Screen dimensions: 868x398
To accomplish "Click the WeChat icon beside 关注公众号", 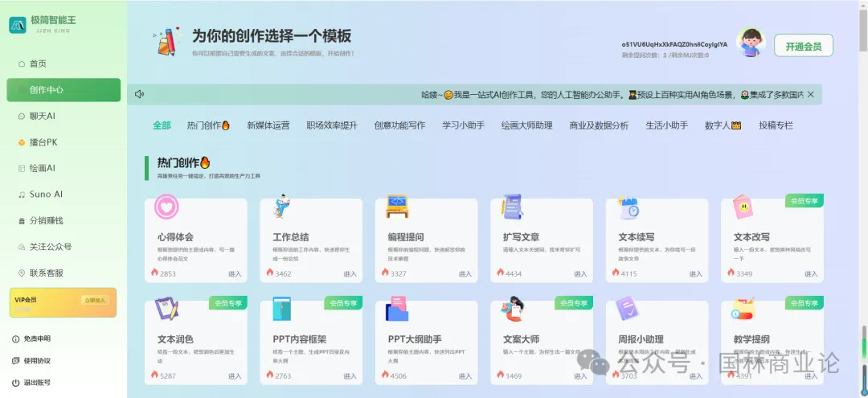I will (x=22, y=247).
